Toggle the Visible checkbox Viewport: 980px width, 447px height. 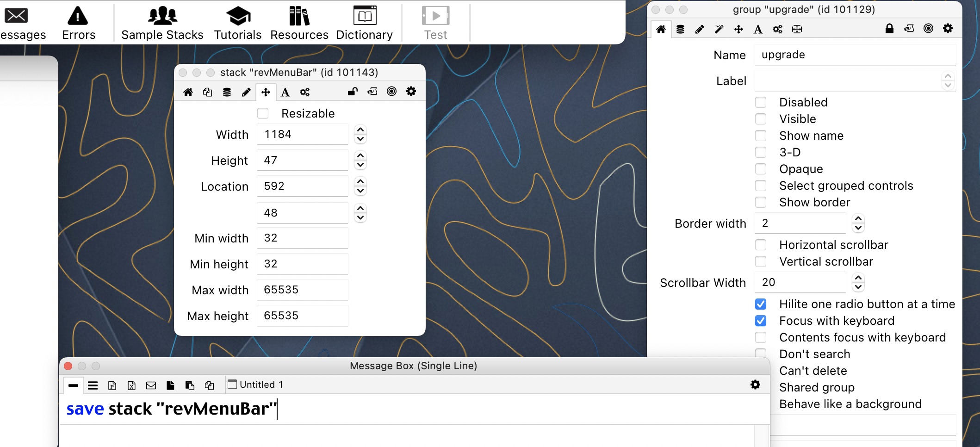tap(761, 119)
